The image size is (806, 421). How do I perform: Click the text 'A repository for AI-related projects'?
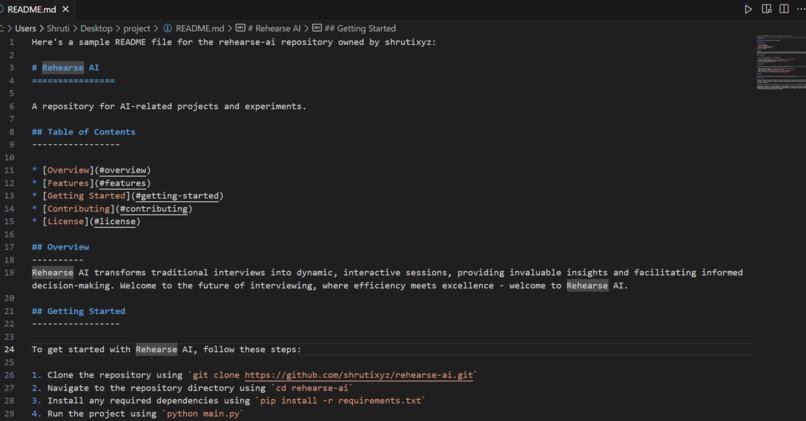[125, 106]
